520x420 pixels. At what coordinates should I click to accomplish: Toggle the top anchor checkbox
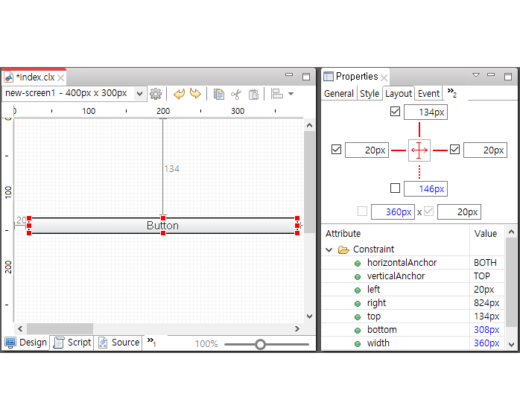click(395, 112)
